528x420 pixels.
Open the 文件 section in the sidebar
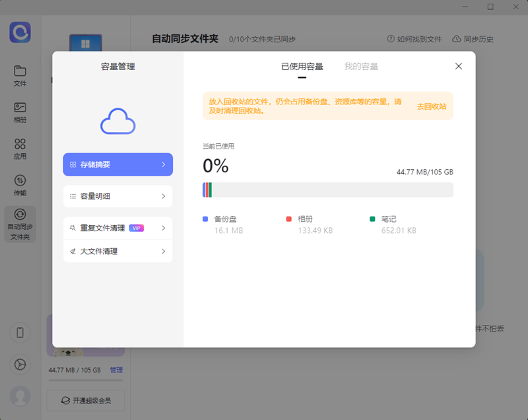click(x=20, y=75)
